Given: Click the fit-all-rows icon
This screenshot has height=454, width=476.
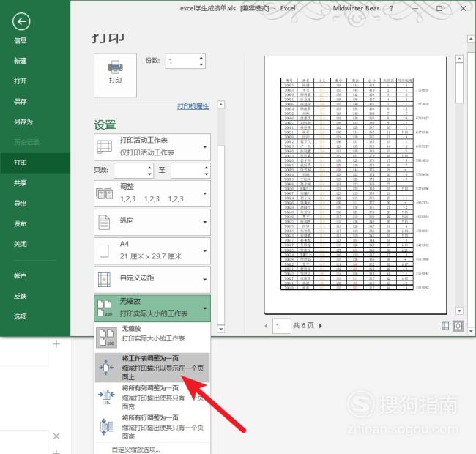Looking at the screenshot, I should pyautogui.click(x=106, y=427).
